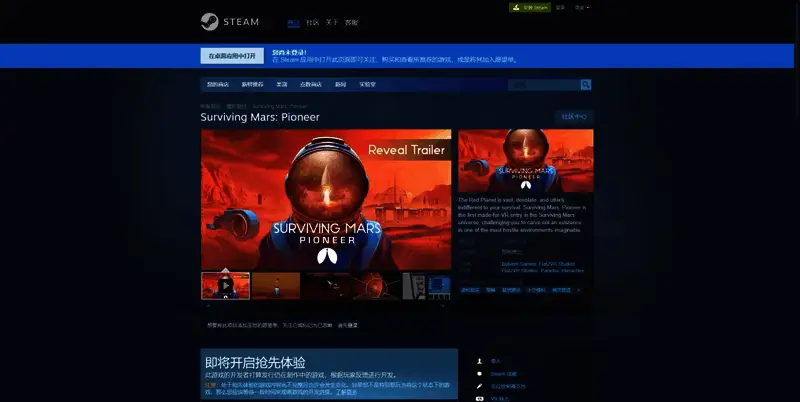Select the blue interface screenshot thumbnail

[x=439, y=286]
